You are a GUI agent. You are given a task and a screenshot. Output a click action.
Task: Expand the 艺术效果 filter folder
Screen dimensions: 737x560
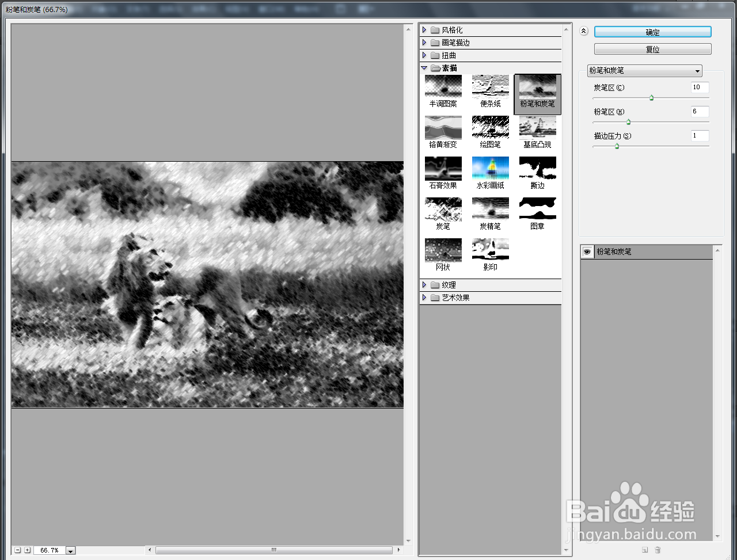click(x=424, y=298)
